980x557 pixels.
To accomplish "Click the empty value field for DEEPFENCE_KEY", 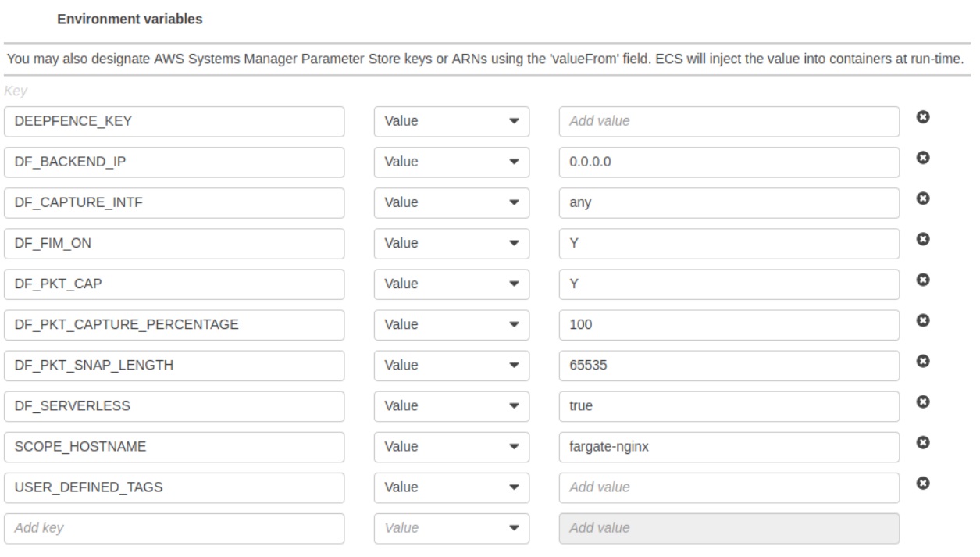I will 729,122.
